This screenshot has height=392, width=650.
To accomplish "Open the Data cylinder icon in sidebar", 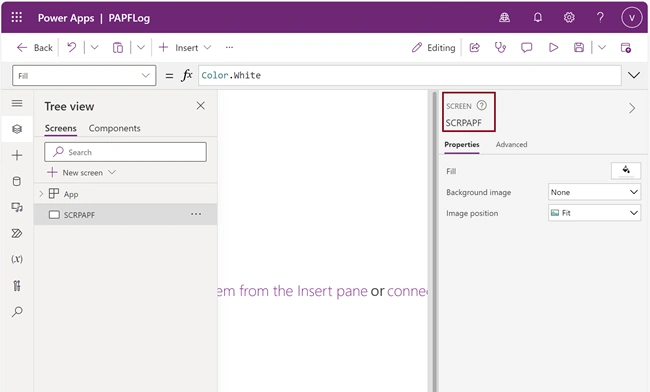I will click(17, 181).
